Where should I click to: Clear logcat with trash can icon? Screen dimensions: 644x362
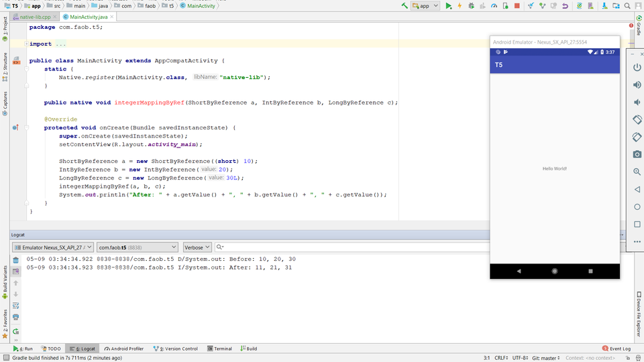pos(15,260)
